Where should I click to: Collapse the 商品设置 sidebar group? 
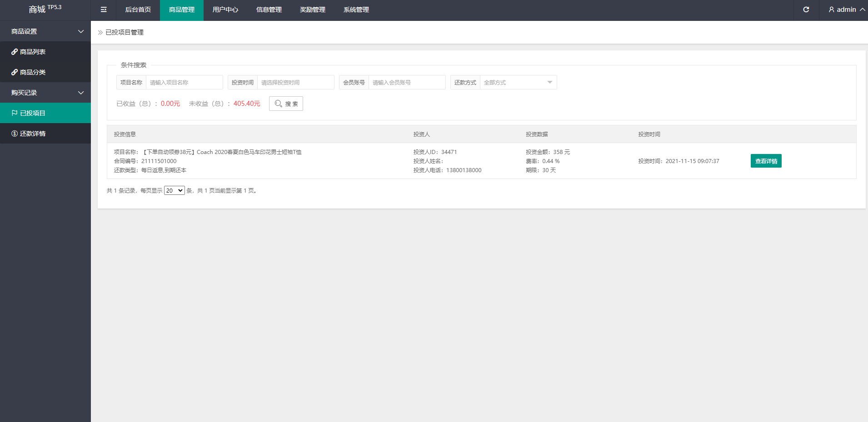coord(81,31)
